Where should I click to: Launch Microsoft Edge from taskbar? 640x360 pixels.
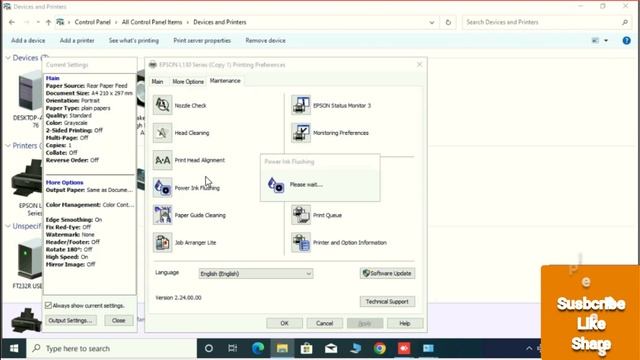pyautogui.click(x=258, y=348)
